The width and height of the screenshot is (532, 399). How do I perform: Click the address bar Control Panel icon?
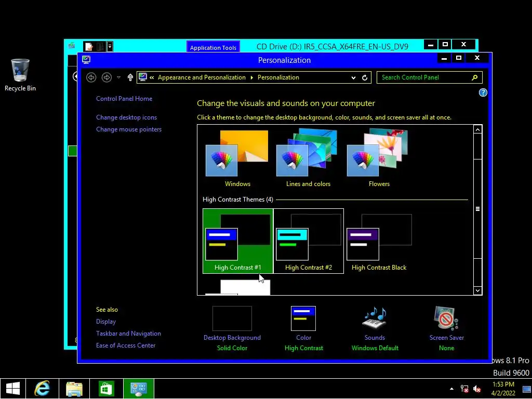[143, 77]
